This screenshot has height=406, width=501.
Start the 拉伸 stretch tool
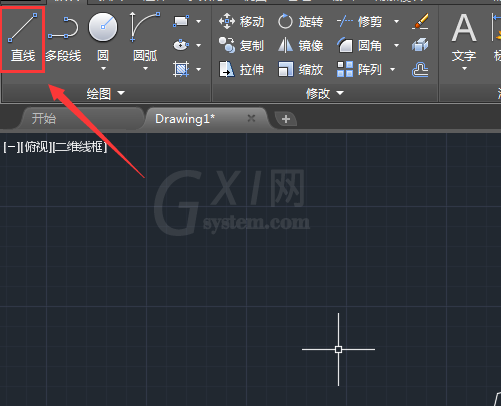[241, 69]
